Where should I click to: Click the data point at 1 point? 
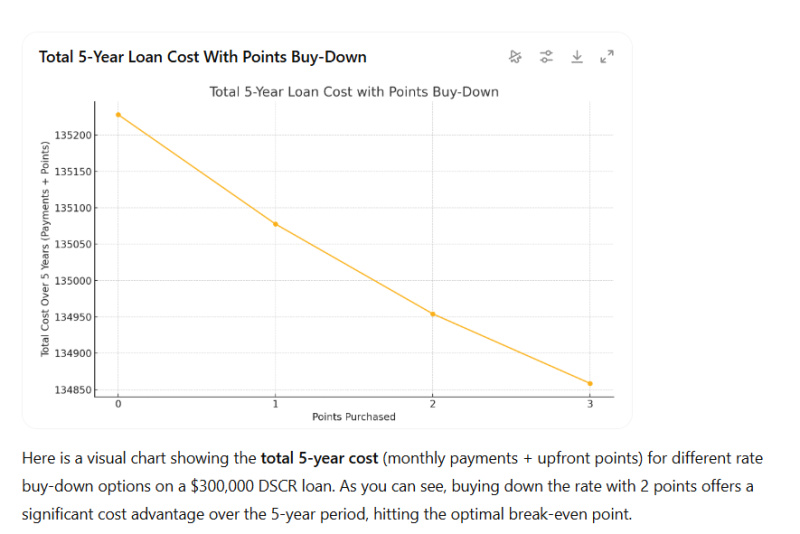[275, 224]
